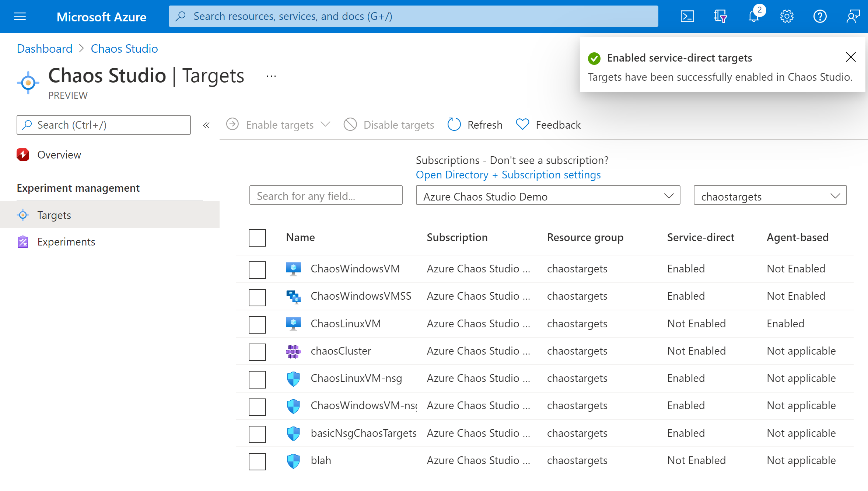Click Disable targets button in toolbar
This screenshot has width=868, height=491.
point(389,124)
